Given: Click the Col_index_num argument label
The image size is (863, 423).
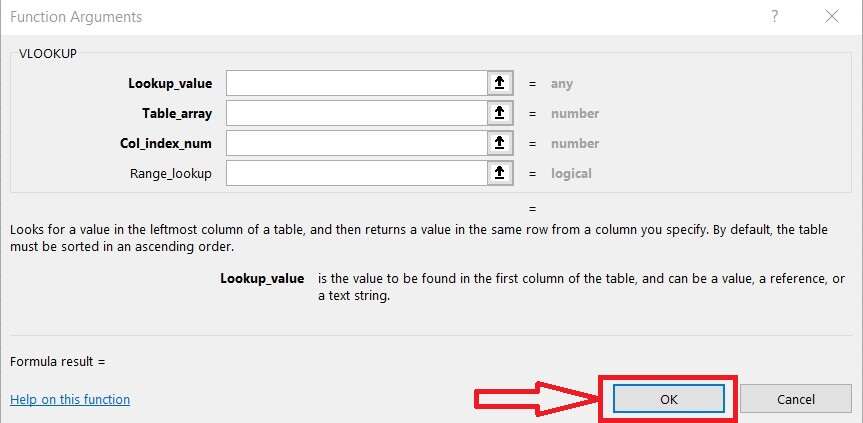Looking at the screenshot, I should pos(166,144).
